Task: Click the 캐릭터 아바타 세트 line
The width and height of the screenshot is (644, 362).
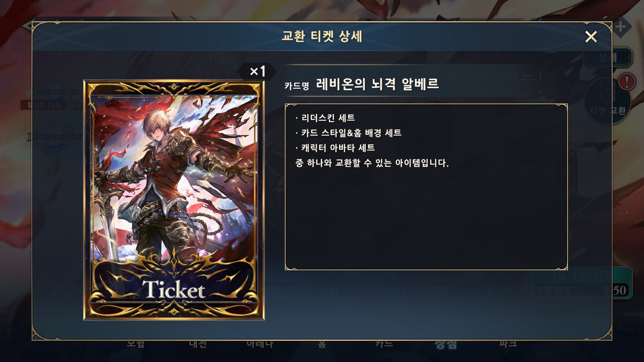Action: (335, 148)
